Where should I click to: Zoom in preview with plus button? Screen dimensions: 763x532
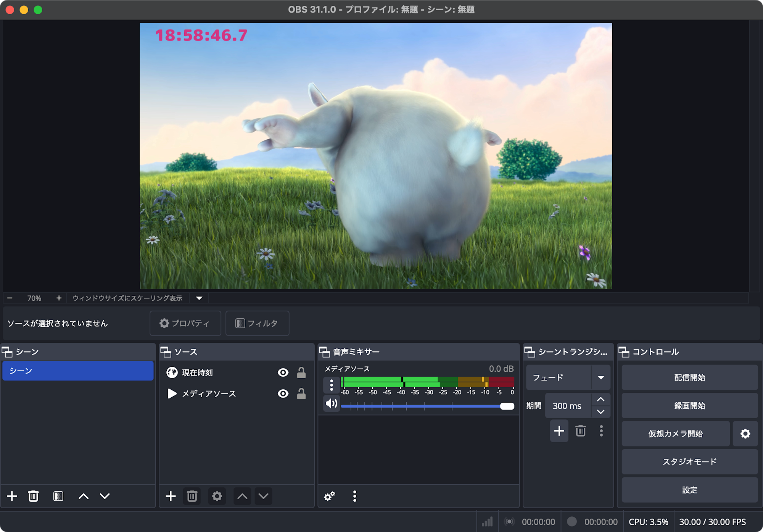[x=59, y=298]
